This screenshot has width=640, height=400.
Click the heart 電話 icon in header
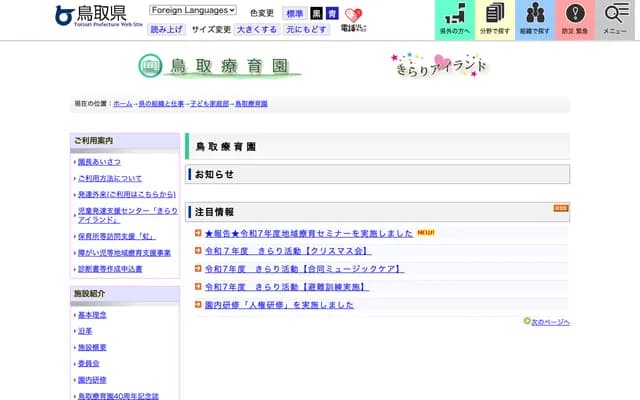click(353, 19)
